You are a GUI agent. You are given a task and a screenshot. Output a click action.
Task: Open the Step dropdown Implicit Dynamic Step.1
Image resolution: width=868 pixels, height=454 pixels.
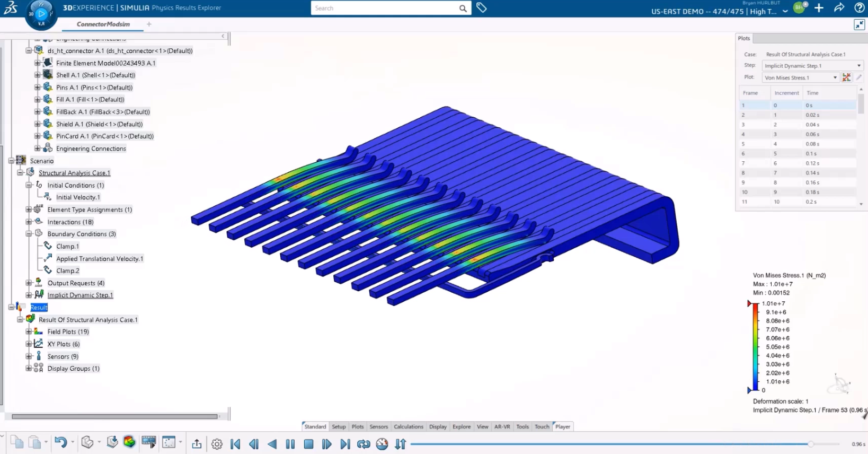pos(812,66)
